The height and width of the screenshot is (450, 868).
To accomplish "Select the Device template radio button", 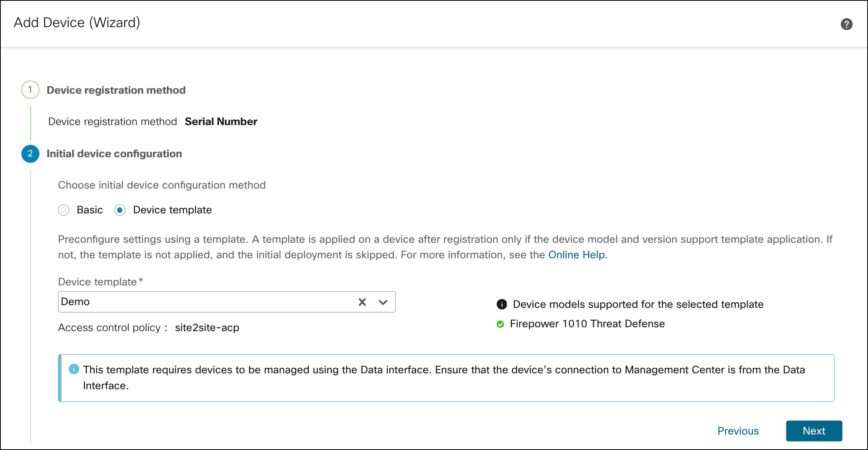I will 120,210.
